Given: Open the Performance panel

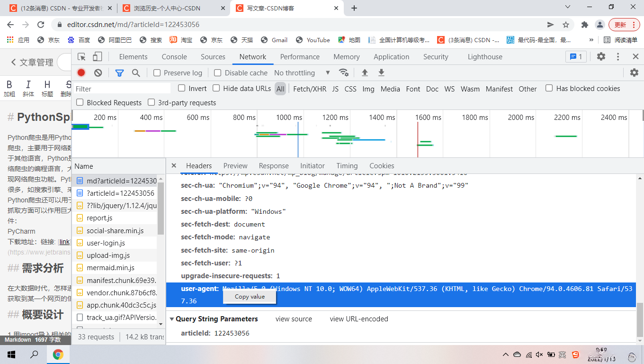Looking at the screenshot, I should coord(300,57).
